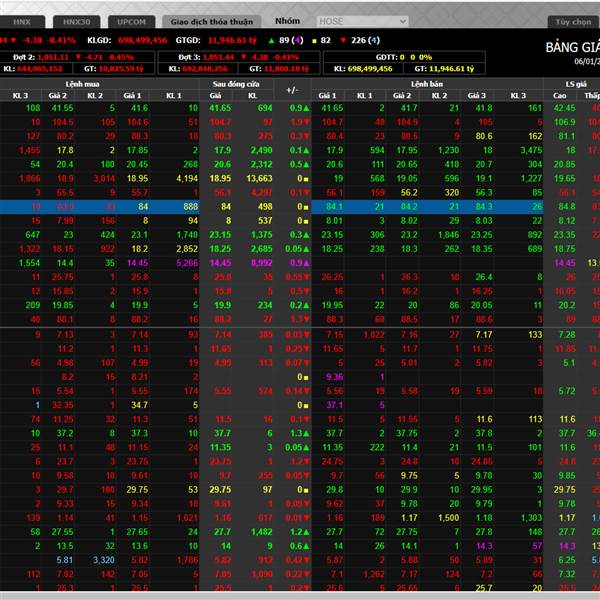Screen dimensions: 600x600
Task: Click the volume cell 2,685
Action: tap(262, 249)
